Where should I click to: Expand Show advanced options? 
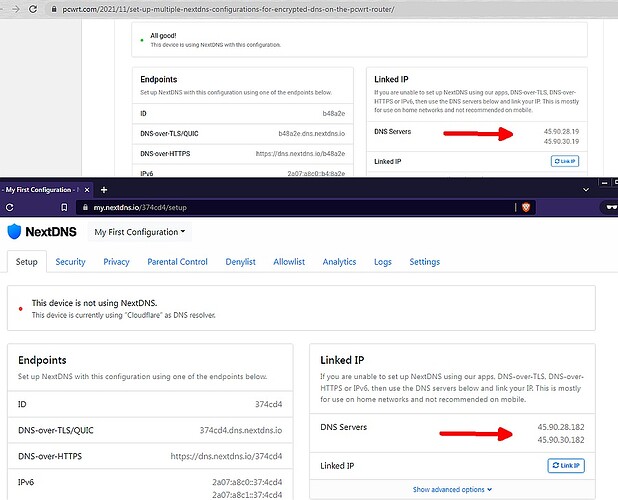(451, 490)
